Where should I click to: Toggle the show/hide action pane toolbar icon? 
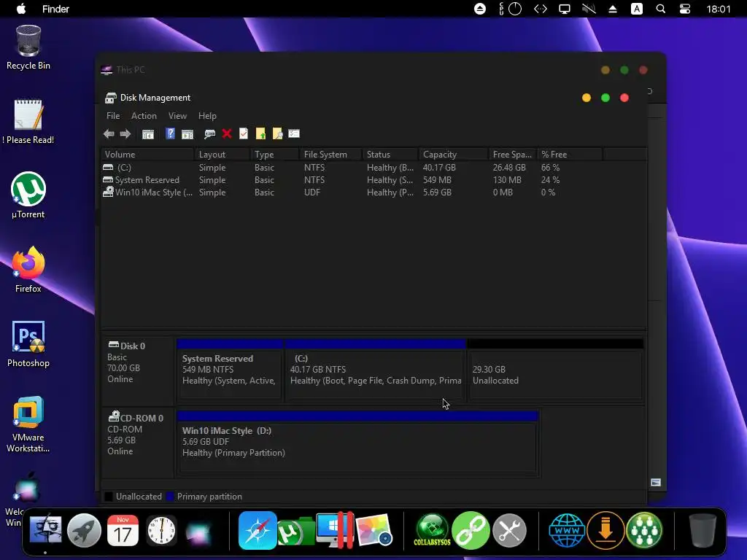pos(187,134)
